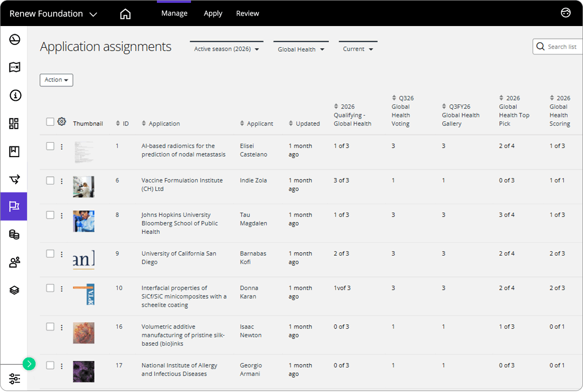The height and width of the screenshot is (392, 583).
Task: Open the Action dropdown button
Action: (56, 80)
